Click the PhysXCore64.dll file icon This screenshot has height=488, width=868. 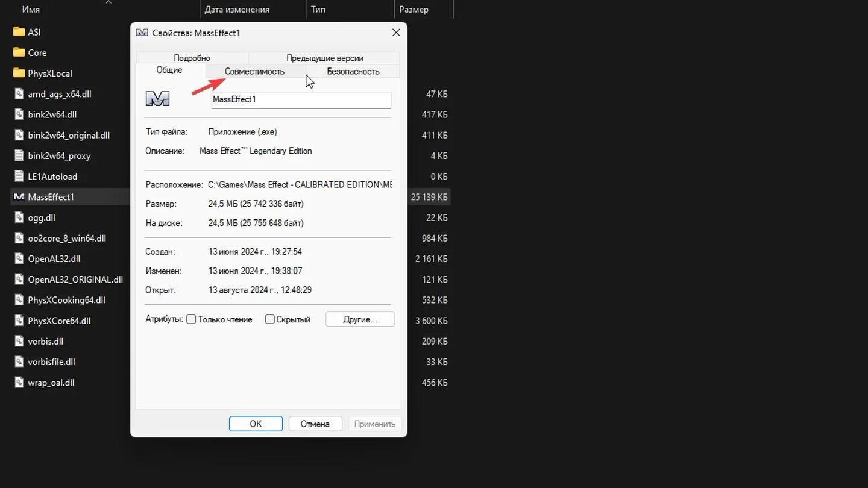19,321
